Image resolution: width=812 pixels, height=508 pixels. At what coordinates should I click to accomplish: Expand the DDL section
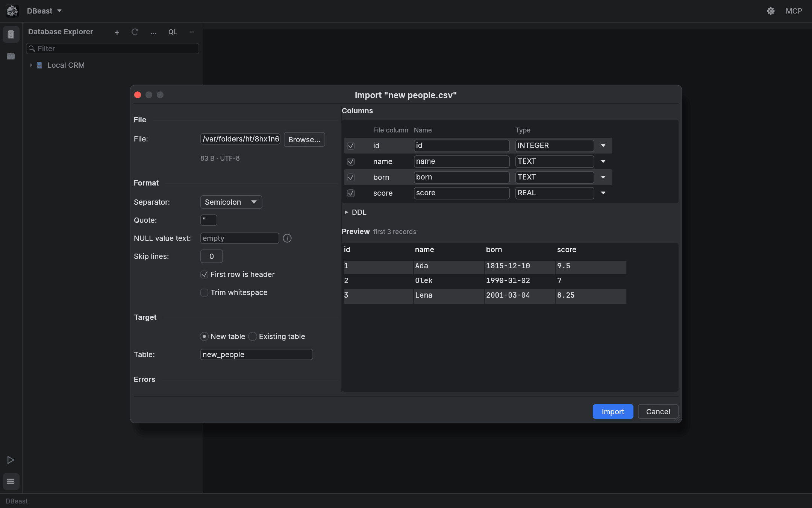pos(346,212)
